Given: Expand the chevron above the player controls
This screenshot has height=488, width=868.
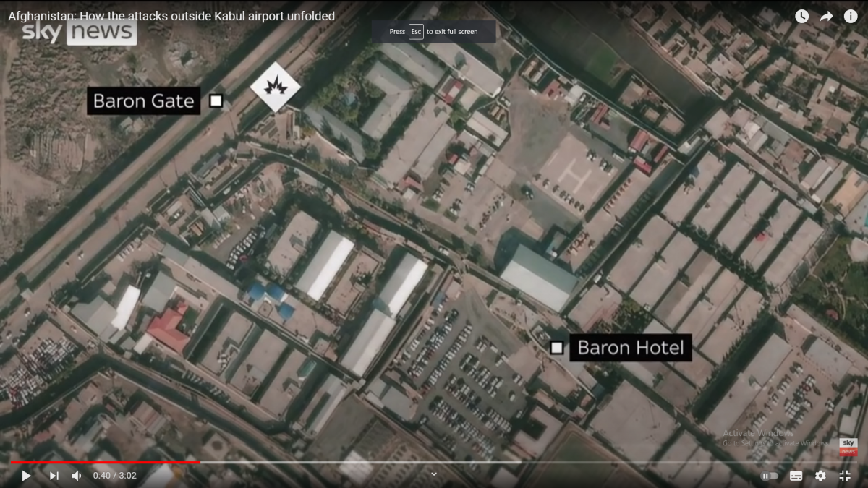Looking at the screenshot, I should coord(434,474).
